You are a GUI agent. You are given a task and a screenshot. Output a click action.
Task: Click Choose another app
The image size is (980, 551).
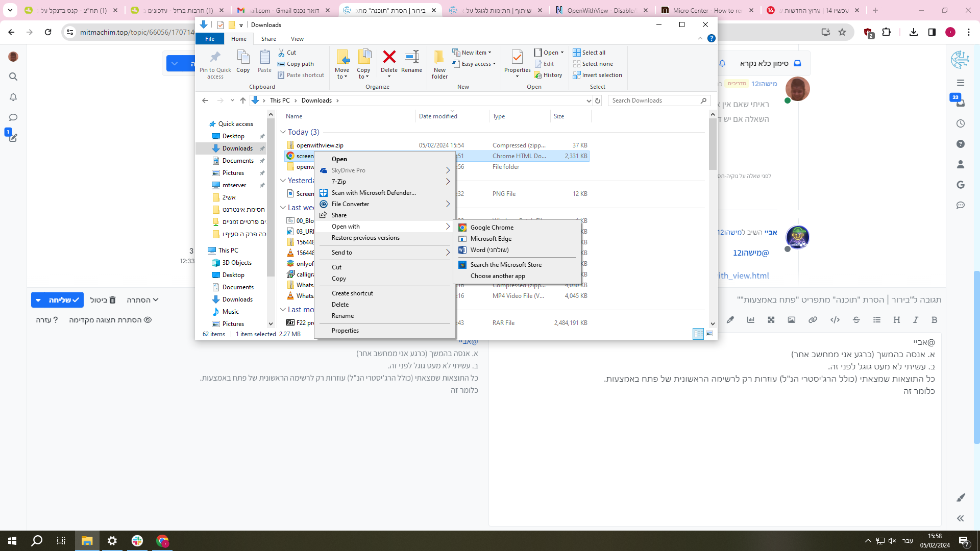click(517, 276)
